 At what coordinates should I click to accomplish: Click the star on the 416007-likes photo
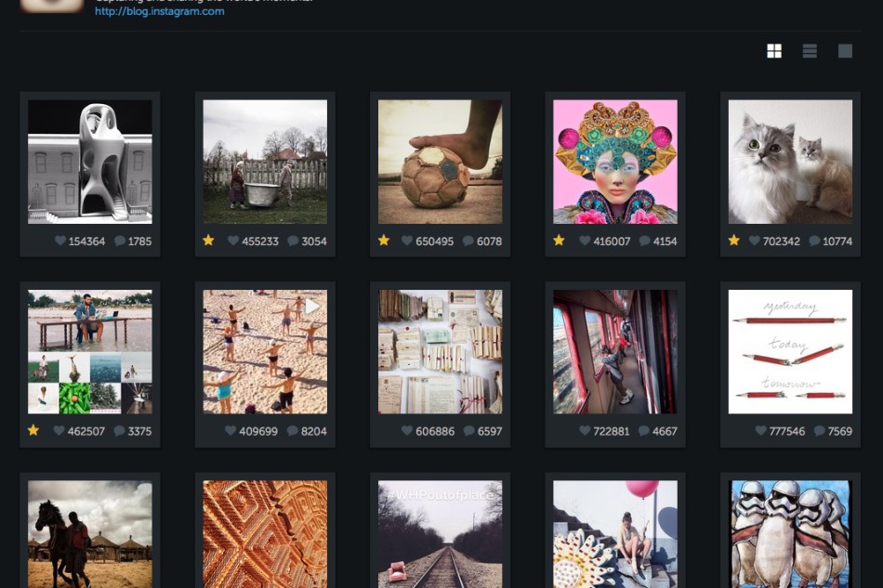pos(559,241)
